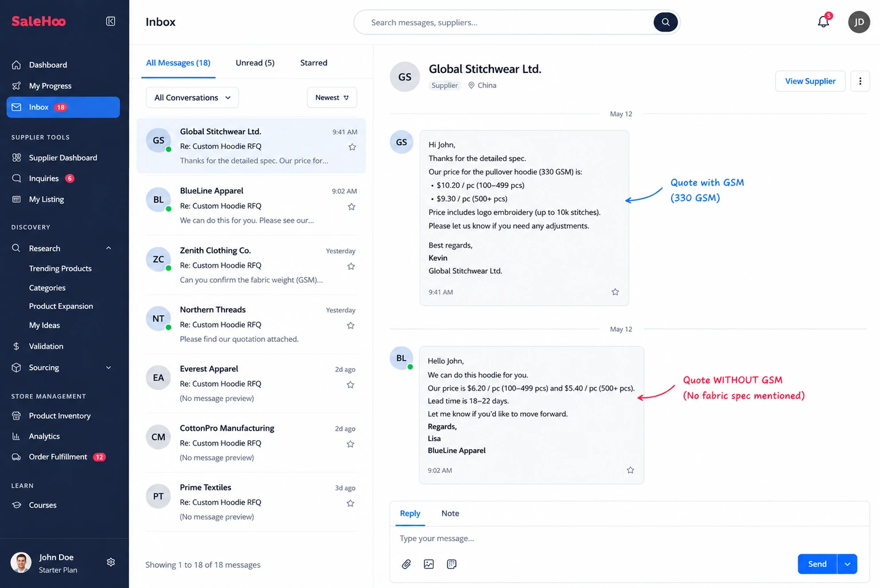This screenshot has height=588, width=880.
Task: Collapse the sidebar with the toggle icon
Action: click(x=111, y=21)
